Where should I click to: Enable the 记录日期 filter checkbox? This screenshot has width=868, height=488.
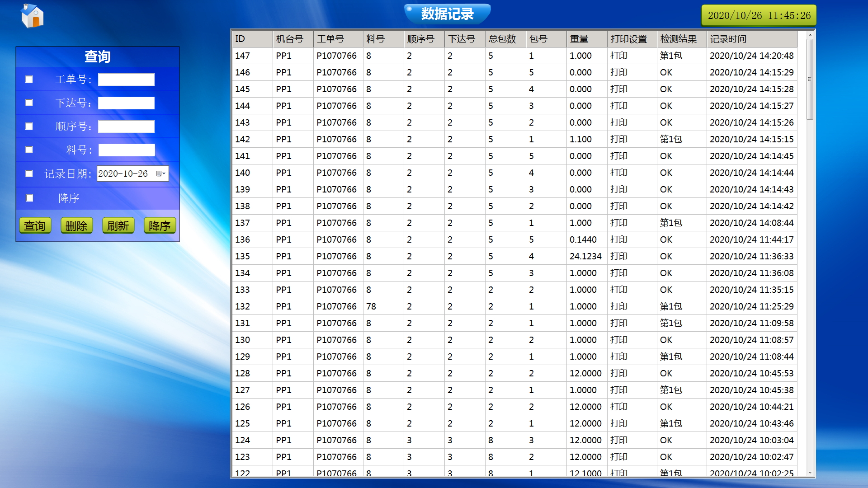[x=29, y=174]
